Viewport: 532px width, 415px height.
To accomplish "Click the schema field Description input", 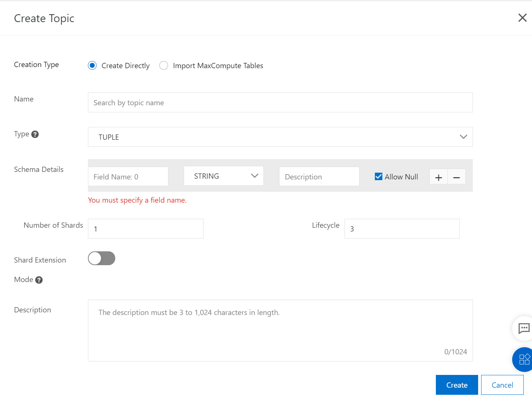I will (x=319, y=176).
